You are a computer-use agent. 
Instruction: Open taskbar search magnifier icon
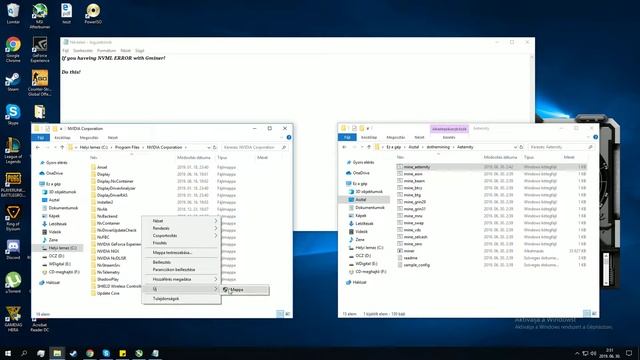(x=24, y=353)
